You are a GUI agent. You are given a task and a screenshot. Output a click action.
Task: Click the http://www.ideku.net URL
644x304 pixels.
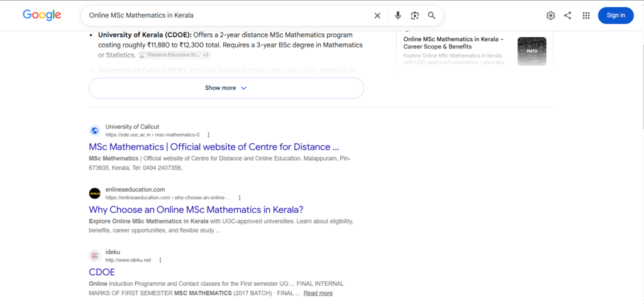point(128,260)
